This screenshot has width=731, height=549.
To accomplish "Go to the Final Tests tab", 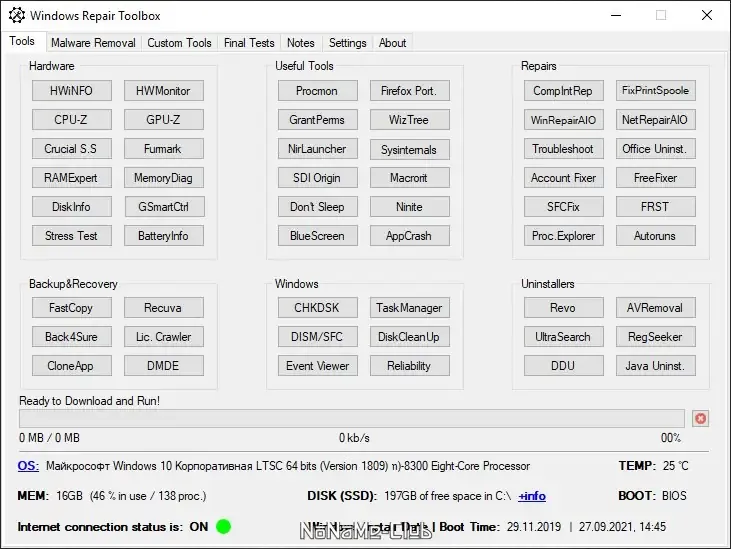I will pyautogui.click(x=249, y=43).
